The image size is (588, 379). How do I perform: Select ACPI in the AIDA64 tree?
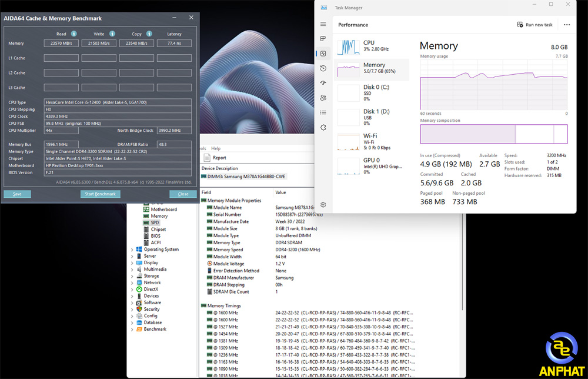156,242
